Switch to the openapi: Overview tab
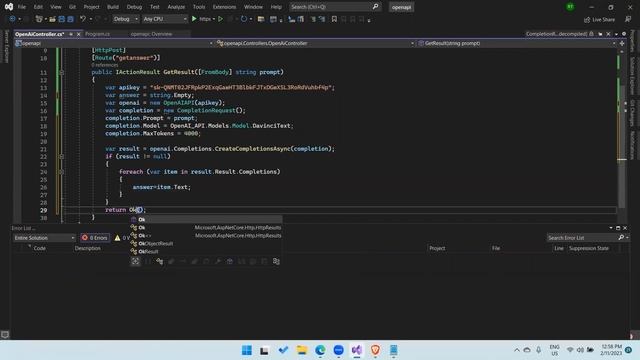 [x=151, y=34]
